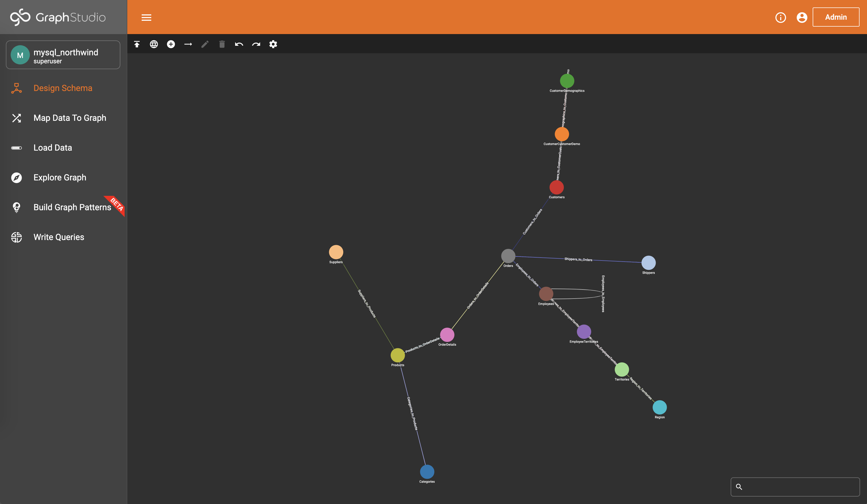The height and width of the screenshot is (504, 867).
Task: Open the hamburger navigation menu
Action: pyautogui.click(x=146, y=18)
